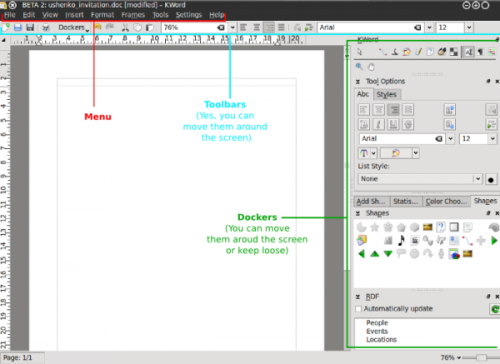This screenshot has width=500, height=364.
Task: Open the Format menu
Action: pos(102,15)
